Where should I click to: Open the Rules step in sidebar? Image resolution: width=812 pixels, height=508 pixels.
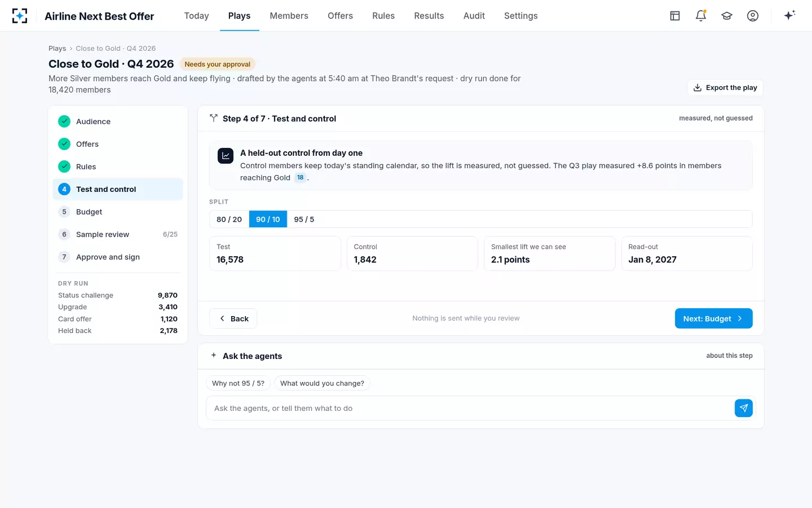click(x=118, y=167)
